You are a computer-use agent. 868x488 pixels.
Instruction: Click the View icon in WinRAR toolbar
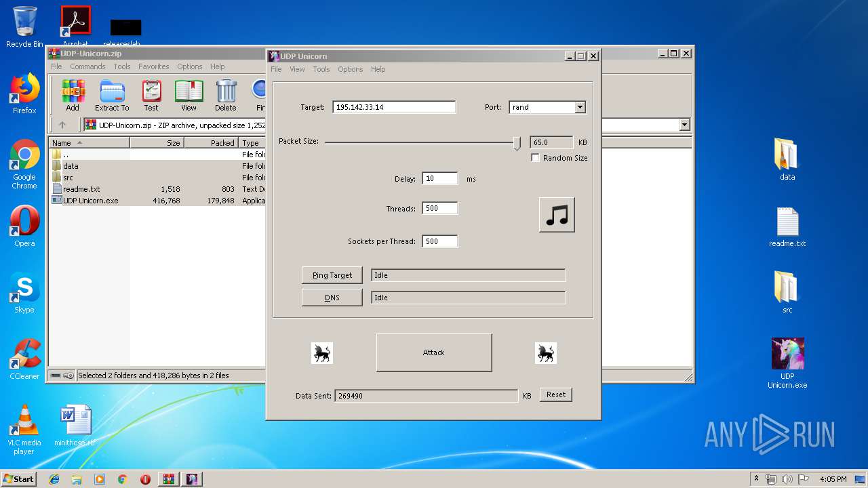pyautogui.click(x=189, y=96)
